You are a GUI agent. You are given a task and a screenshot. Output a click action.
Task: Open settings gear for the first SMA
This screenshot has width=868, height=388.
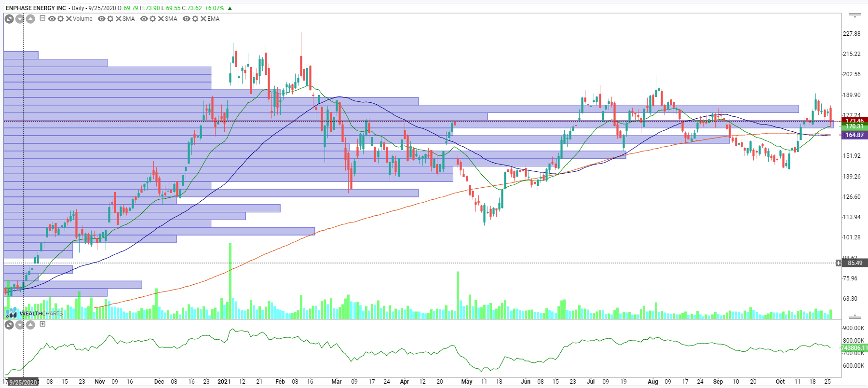pos(110,19)
